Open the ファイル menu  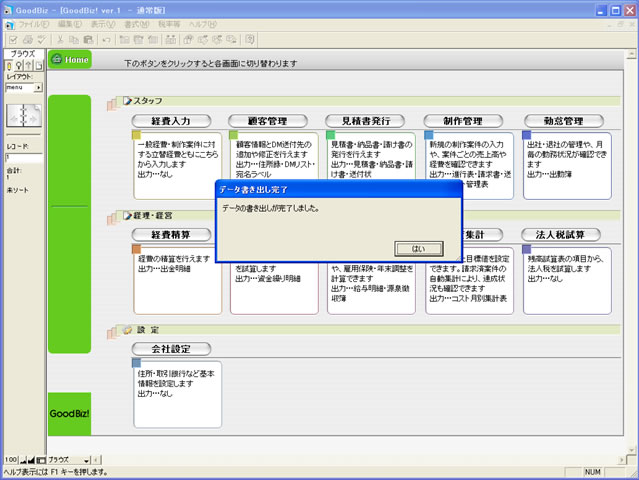tap(32, 22)
